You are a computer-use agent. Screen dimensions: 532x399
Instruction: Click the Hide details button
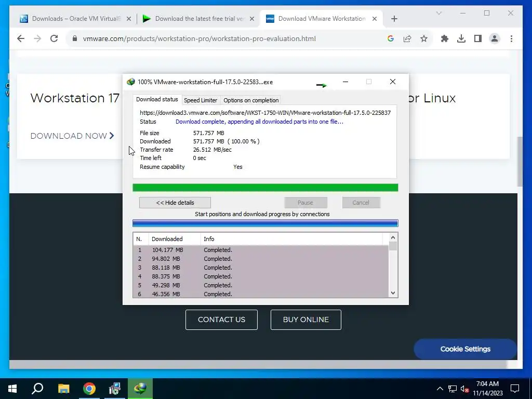[175, 203]
